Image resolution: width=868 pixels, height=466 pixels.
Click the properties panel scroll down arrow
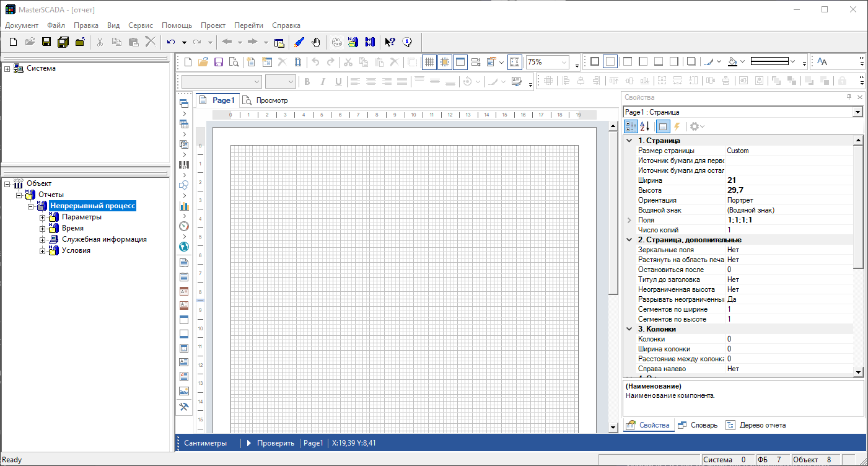(x=858, y=371)
